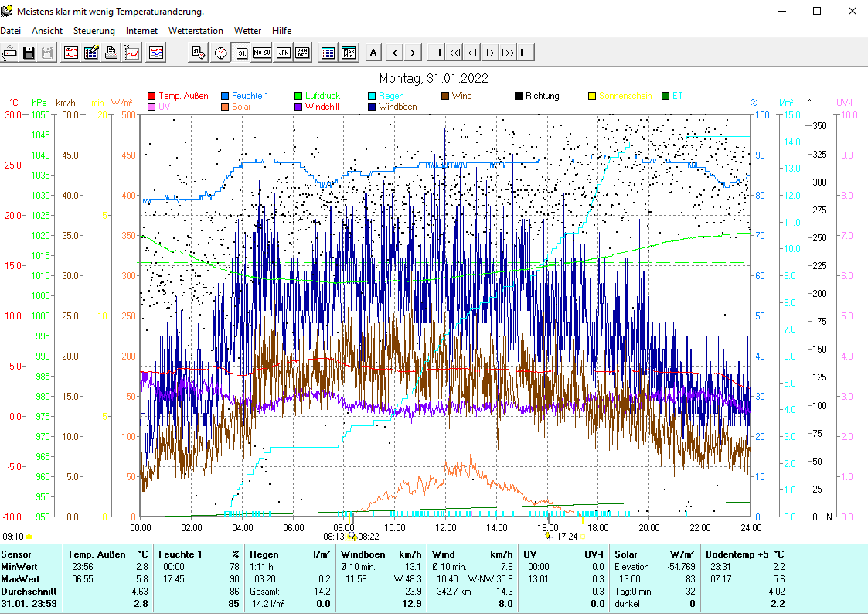Click the application icon in title bar
Screen dimensions: 868x614
[x=7, y=11]
